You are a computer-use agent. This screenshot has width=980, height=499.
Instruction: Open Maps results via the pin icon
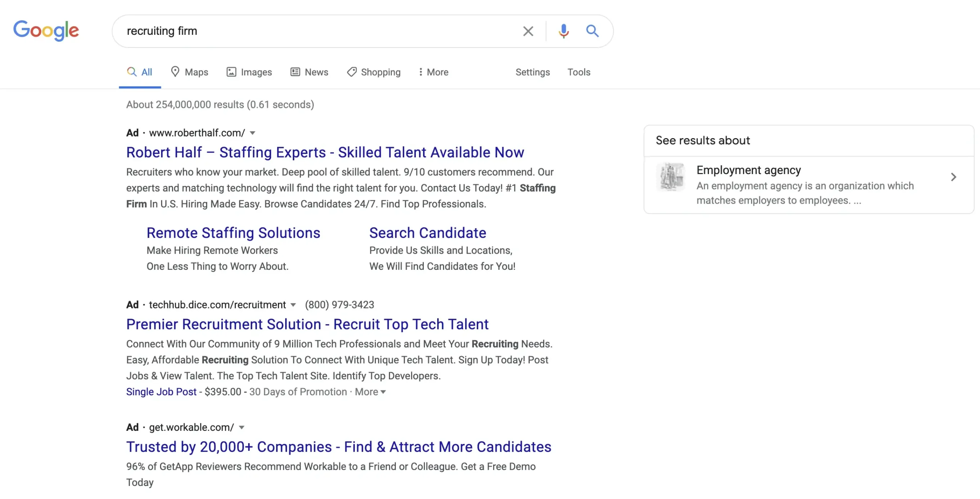pos(176,72)
